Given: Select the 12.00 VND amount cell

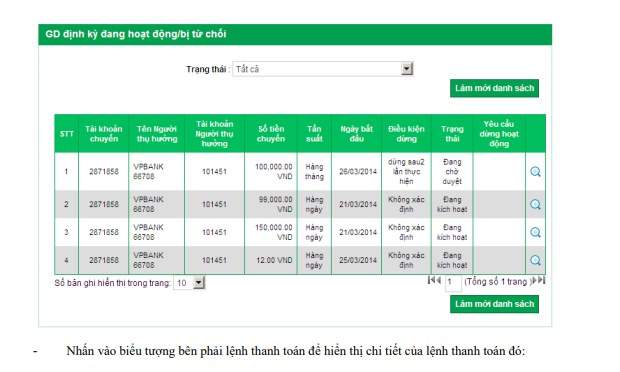Looking at the screenshot, I should (271, 260).
